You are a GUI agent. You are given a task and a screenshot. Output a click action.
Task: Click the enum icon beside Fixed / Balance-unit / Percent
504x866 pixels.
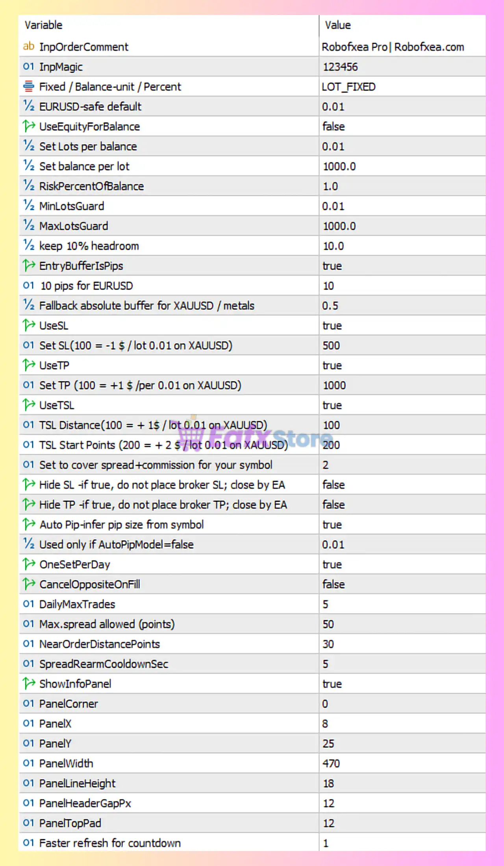tap(28, 86)
